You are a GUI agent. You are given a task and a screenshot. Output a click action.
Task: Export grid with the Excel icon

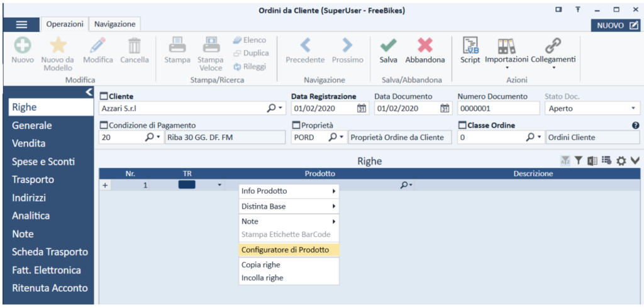tap(592, 161)
